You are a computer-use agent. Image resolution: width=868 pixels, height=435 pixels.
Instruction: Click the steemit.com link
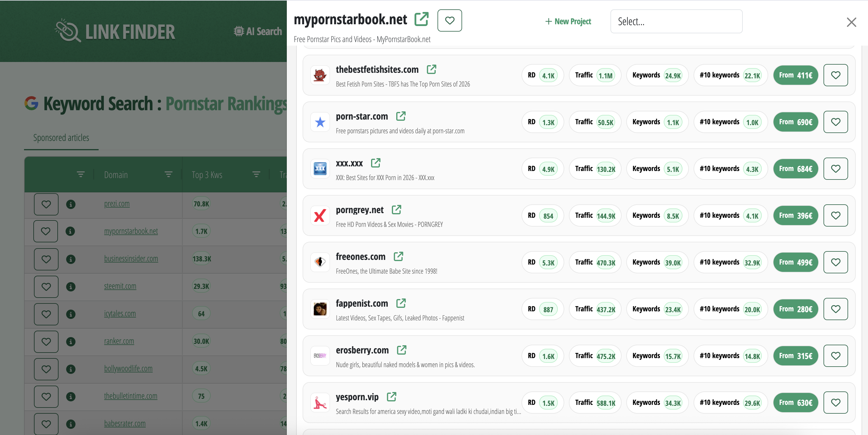[120, 286]
